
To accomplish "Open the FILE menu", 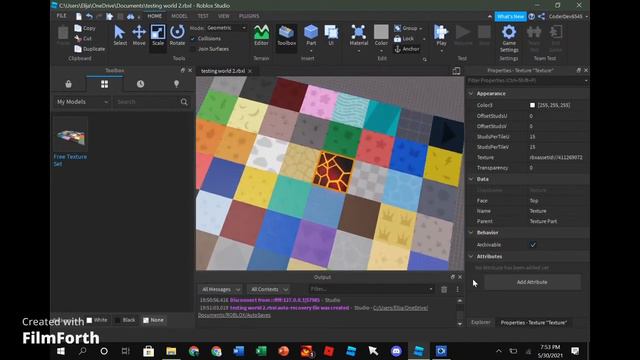I will tap(61, 16).
